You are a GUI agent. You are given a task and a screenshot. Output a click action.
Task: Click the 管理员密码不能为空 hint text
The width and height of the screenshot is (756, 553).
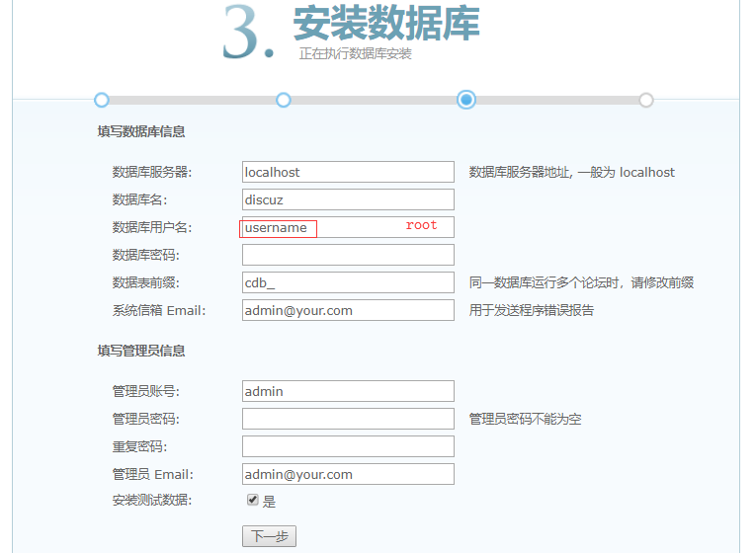525,419
